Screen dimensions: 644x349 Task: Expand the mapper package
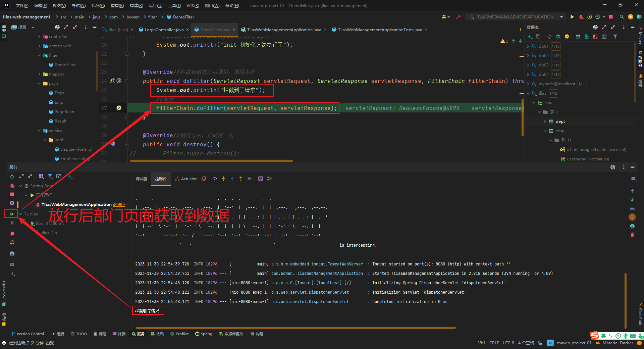(x=39, y=74)
